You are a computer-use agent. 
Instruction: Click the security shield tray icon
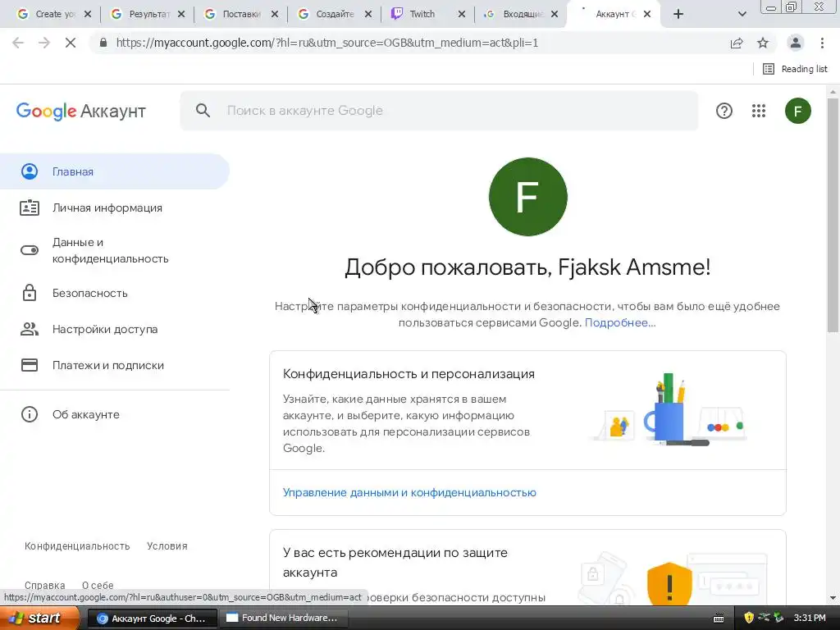tap(749, 618)
